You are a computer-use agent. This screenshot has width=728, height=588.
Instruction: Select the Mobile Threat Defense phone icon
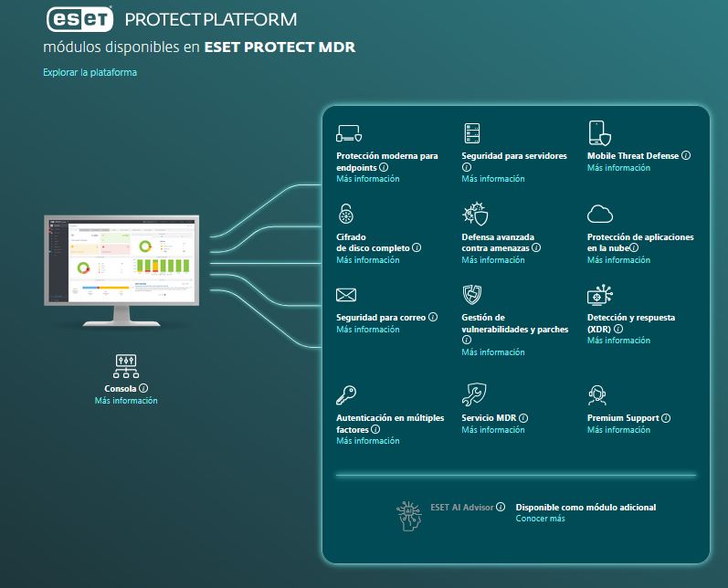click(598, 133)
